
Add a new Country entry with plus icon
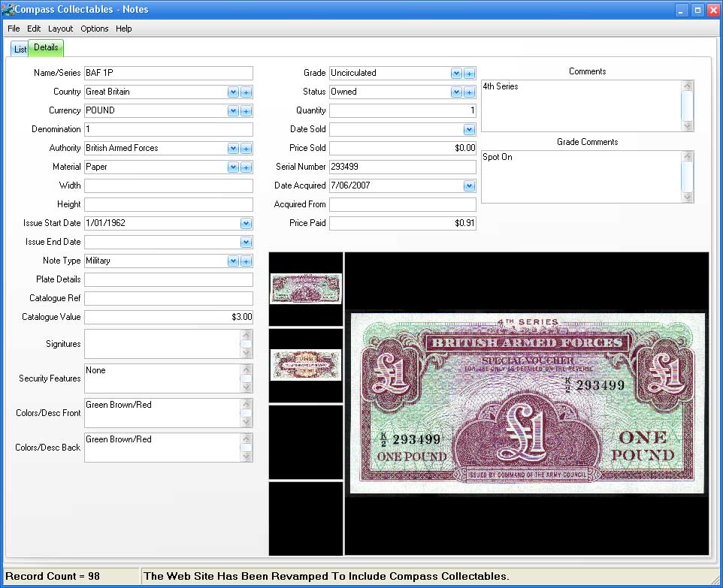(x=247, y=92)
